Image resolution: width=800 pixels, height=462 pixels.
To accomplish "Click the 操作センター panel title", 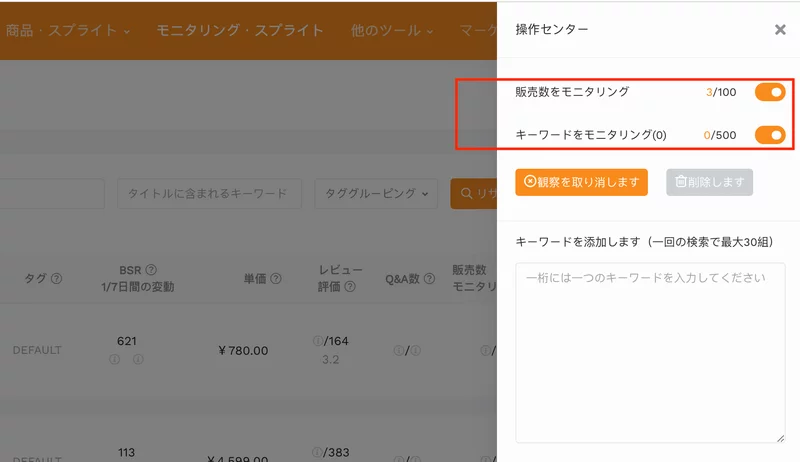I will [x=552, y=30].
